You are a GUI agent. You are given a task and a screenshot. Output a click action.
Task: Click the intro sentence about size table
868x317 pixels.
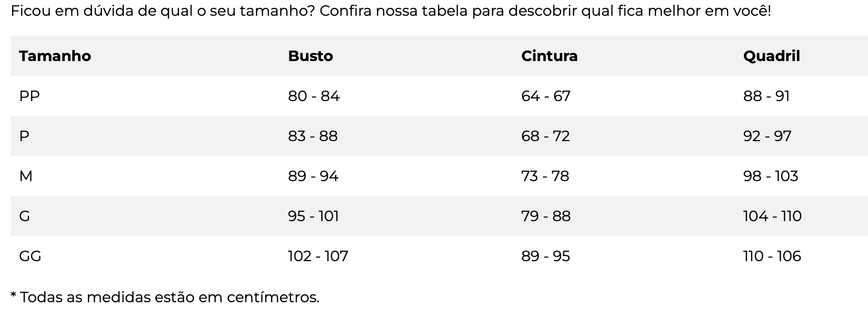coord(391,11)
